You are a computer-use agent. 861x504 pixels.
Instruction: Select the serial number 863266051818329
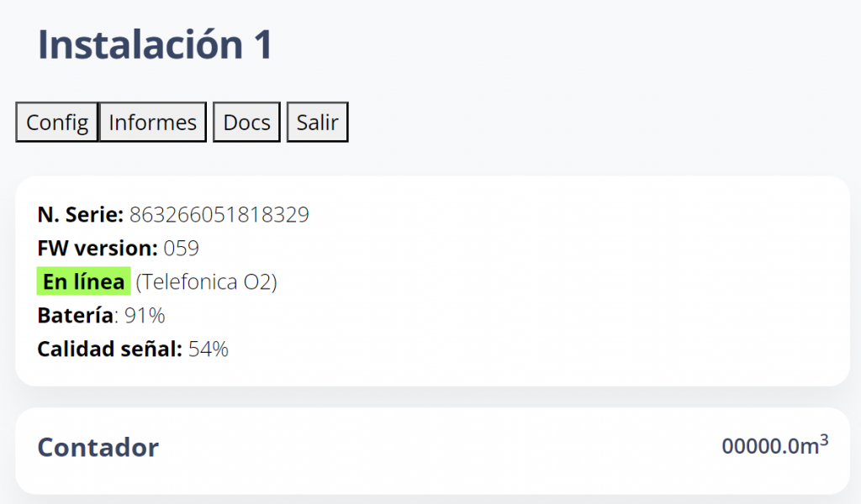pyautogui.click(x=219, y=215)
